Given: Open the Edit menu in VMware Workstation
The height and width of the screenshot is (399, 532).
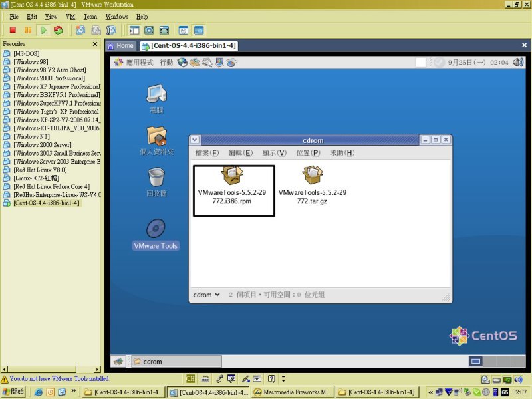Looking at the screenshot, I should coord(32,16).
